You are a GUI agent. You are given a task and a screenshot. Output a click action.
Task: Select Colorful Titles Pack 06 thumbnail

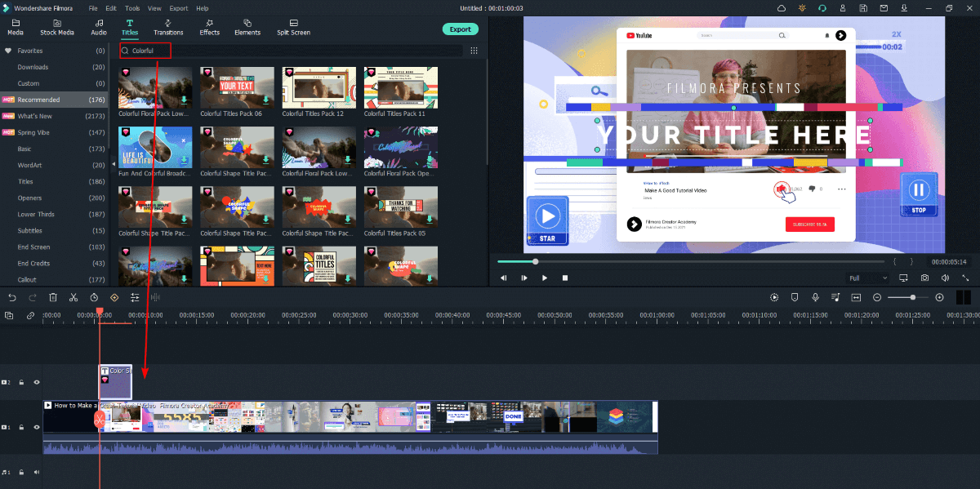(x=237, y=87)
